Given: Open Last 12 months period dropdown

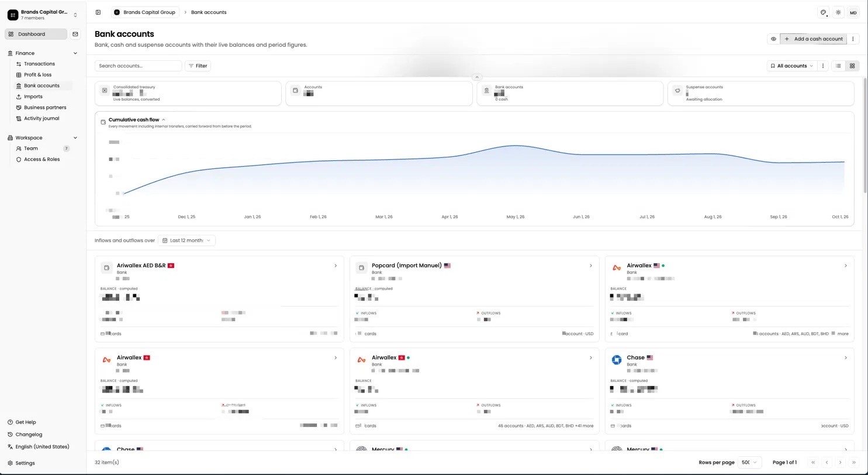Looking at the screenshot, I should point(186,240).
